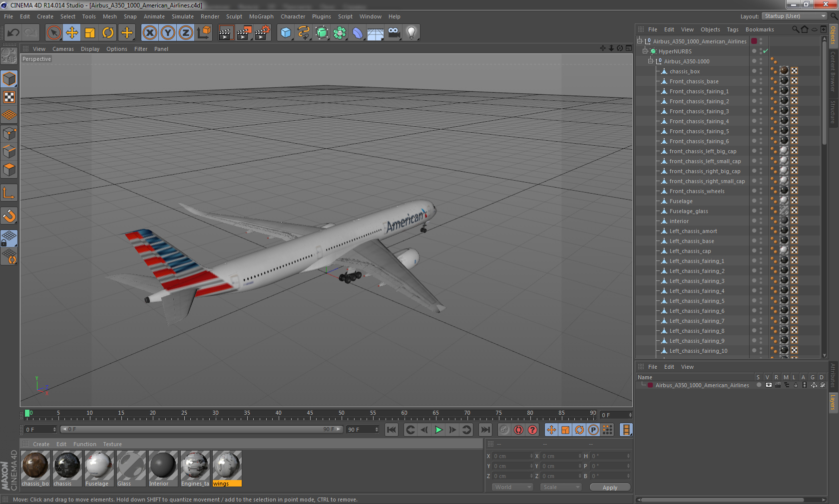839x504 pixels.
Task: Collapse the Airbus_A350-1000 null node
Action: point(651,61)
